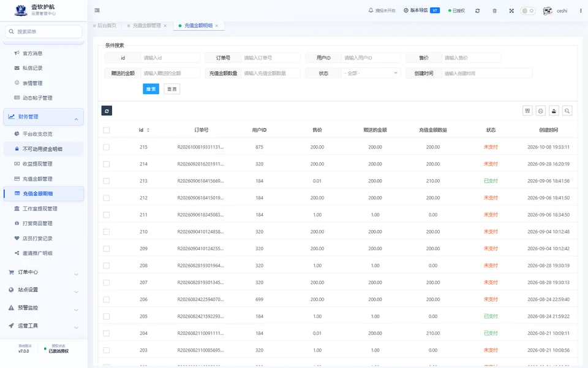
Task: Click the 已授权 status in the header
Action: [456, 11]
